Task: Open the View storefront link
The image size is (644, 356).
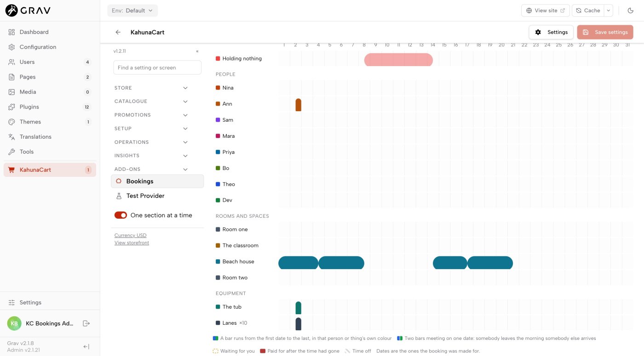Action: pyautogui.click(x=132, y=243)
